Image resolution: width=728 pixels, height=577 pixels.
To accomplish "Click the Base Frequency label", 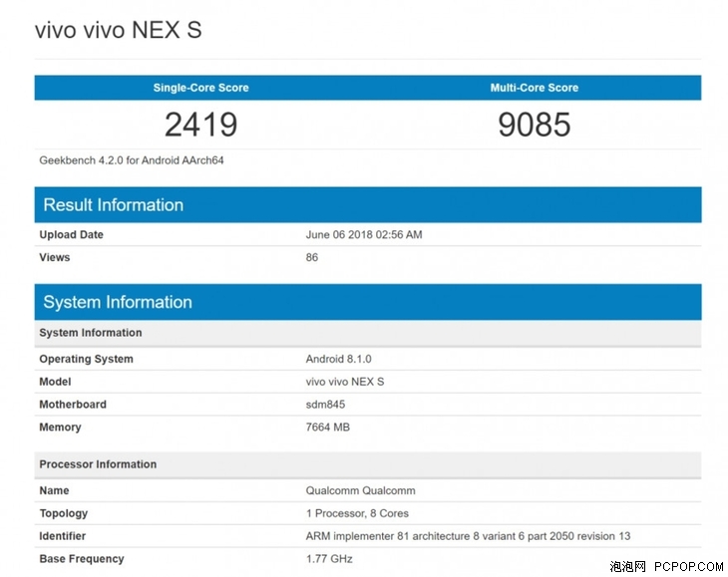I will tap(82, 559).
